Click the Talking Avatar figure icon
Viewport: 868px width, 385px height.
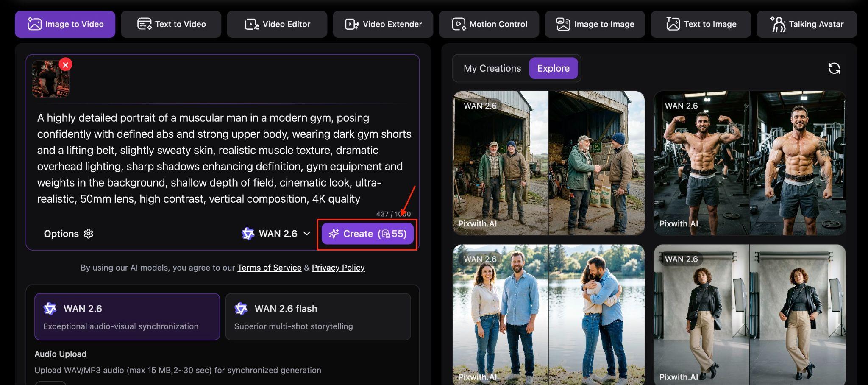(778, 24)
